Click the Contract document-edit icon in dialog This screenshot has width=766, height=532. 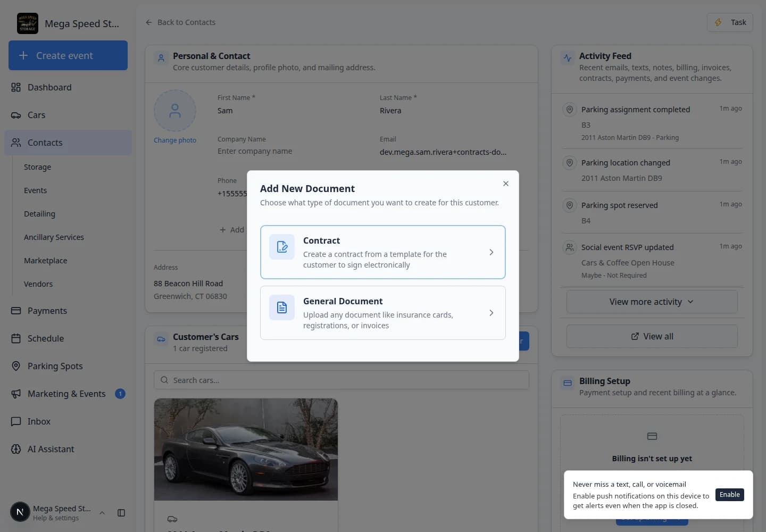click(282, 247)
